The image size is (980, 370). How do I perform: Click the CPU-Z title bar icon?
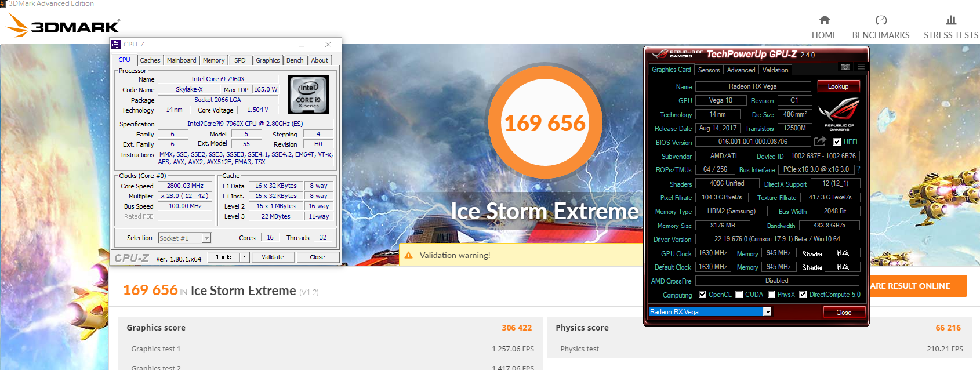(116, 44)
